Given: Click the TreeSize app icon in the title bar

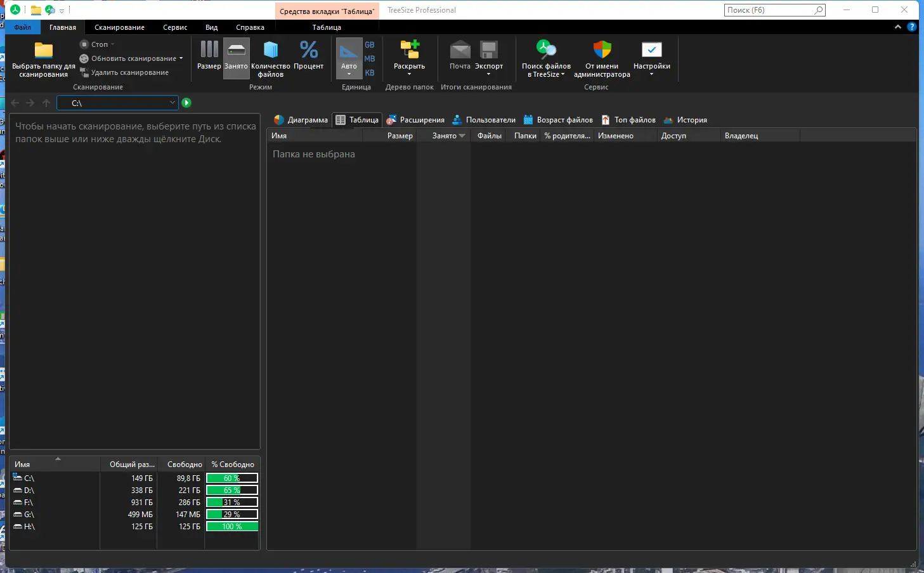Looking at the screenshot, I should pyautogui.click(x=15, y=10).
